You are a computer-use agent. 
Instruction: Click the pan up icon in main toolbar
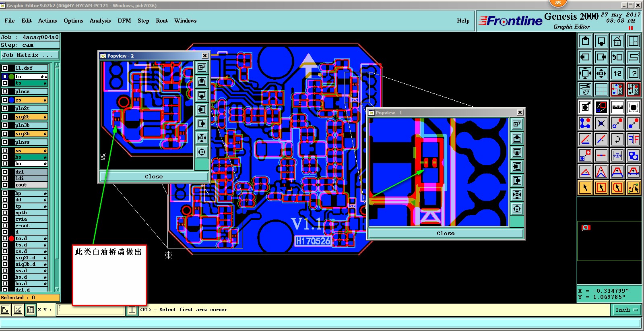[x=585, y=41]
